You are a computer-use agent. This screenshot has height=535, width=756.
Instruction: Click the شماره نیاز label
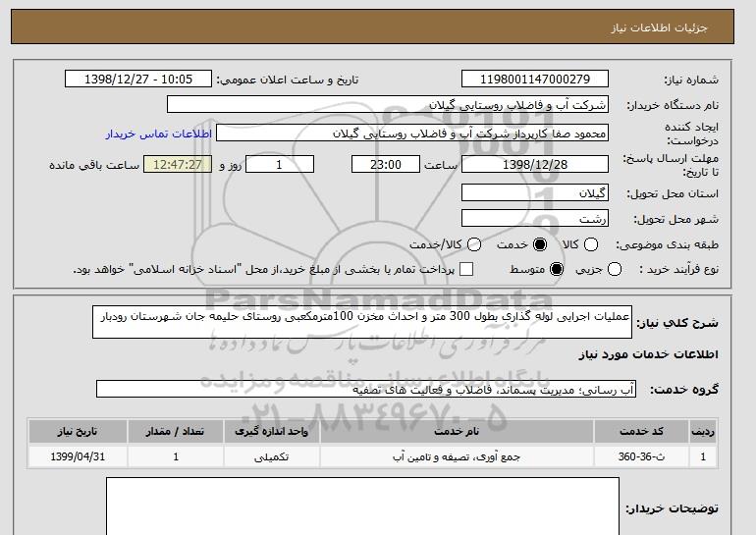click(691, 80)
